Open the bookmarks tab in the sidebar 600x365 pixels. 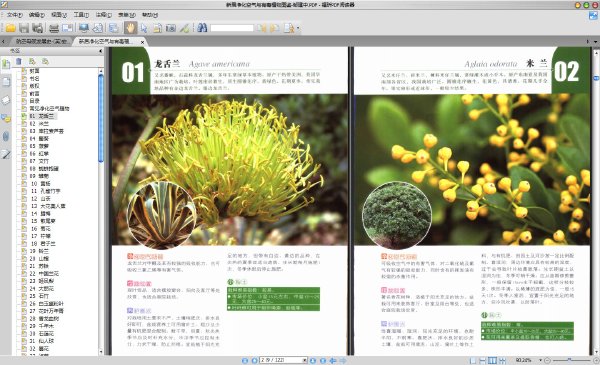[x=6, y=64]
